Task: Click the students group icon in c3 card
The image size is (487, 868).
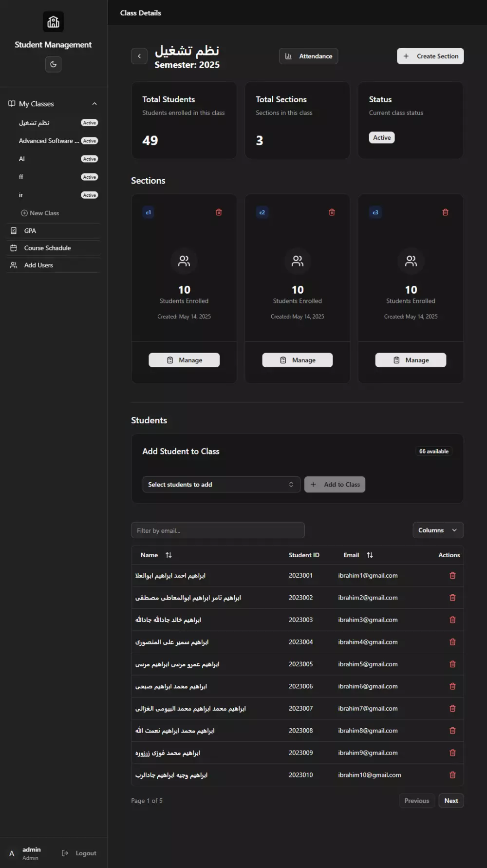Action: 411,261
